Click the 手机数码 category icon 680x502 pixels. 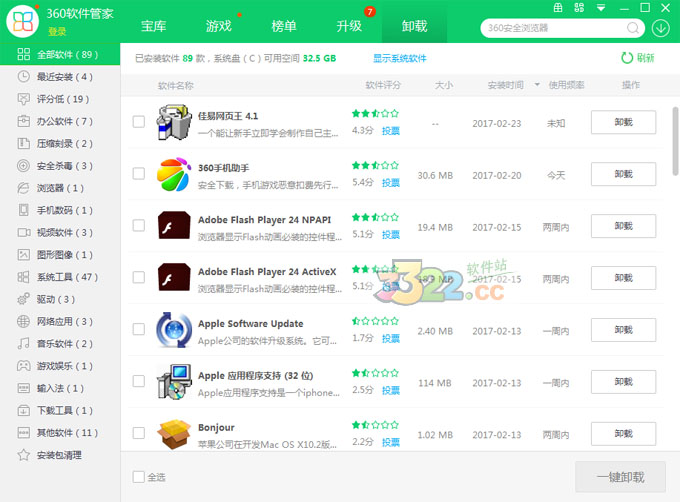click(23, 210)
